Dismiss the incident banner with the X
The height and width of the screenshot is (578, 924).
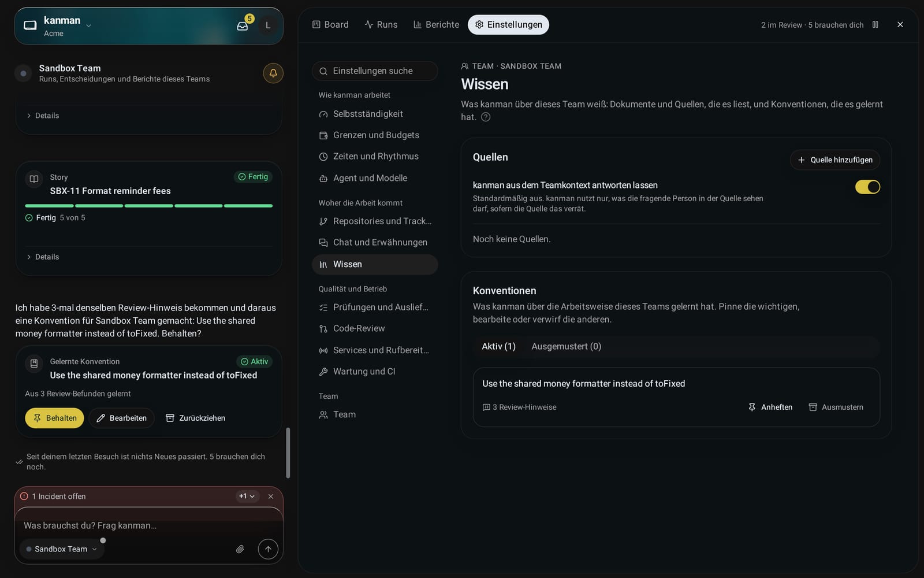click(x=271, y=497)
